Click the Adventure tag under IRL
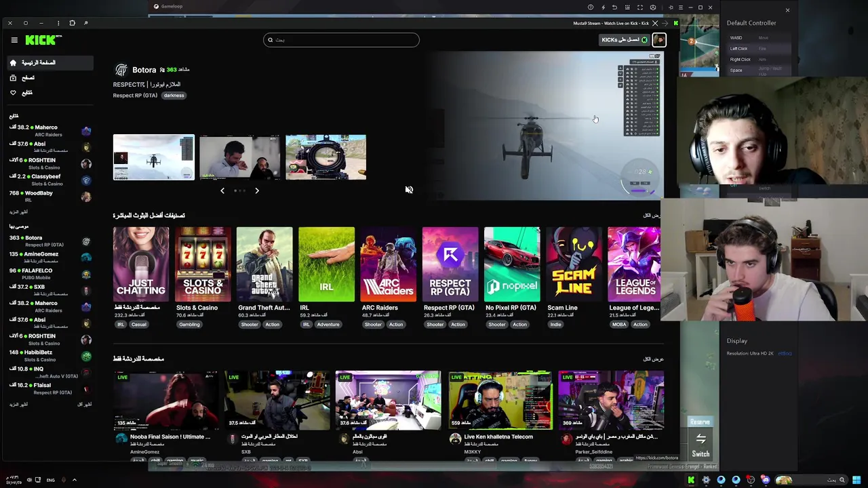Screen dimensions: 868x488 point(328,325)
